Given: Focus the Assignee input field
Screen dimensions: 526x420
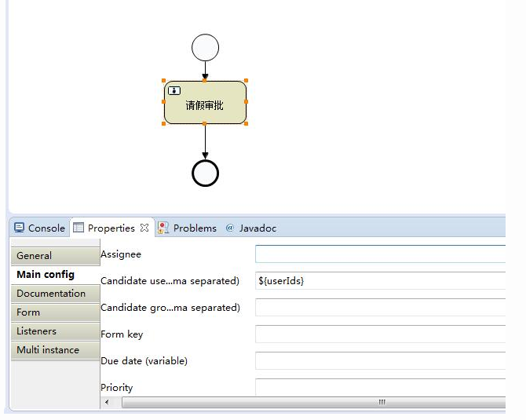Looking at the screenshot, I should pos(380,254).
